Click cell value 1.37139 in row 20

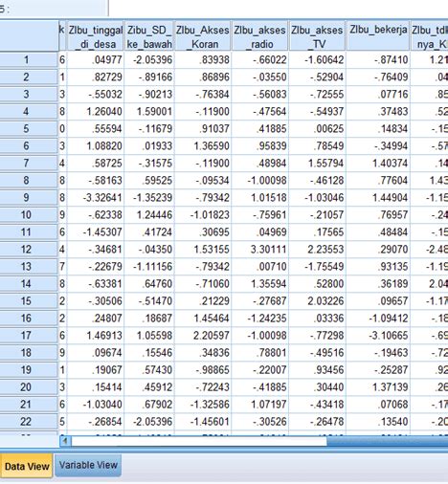coord(378,387)
